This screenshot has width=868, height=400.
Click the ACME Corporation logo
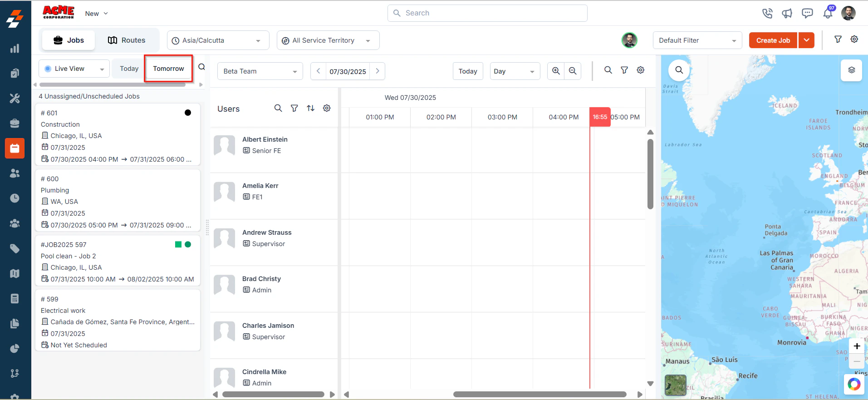tap(59, 12)
